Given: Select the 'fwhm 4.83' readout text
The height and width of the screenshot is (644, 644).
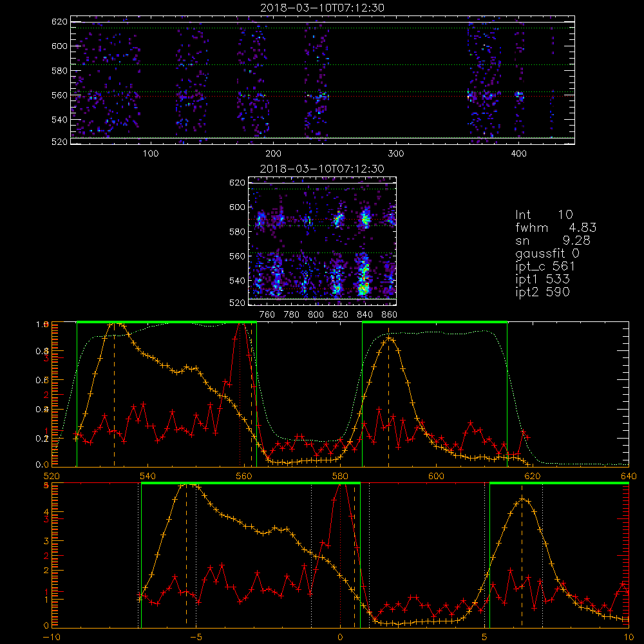Looking at the screenshot, I should pyautogui.click(x=556, y=227).
